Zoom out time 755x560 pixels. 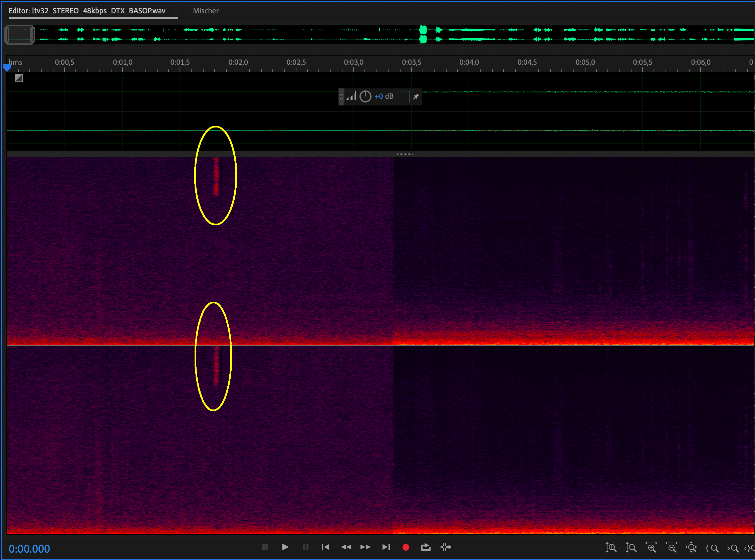pyautogui.click(x=671, y=547)
